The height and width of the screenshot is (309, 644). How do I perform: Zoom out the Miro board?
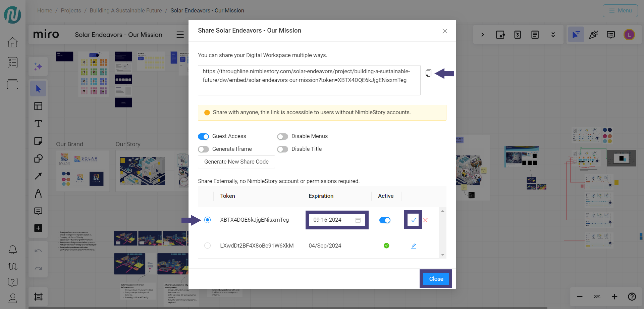click(580, 297)
